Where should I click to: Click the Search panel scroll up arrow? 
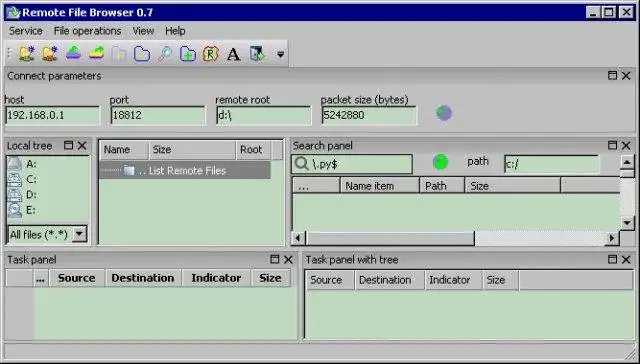coord(627,162)
